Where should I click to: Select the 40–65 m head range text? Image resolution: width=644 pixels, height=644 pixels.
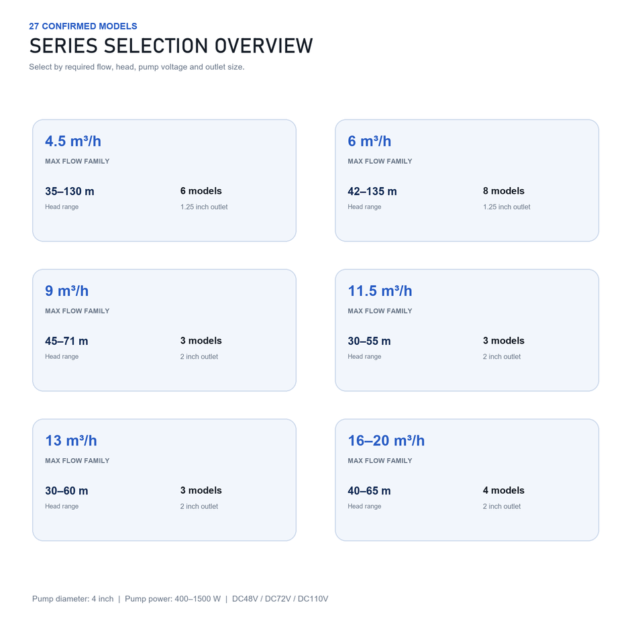coord(369,491)
